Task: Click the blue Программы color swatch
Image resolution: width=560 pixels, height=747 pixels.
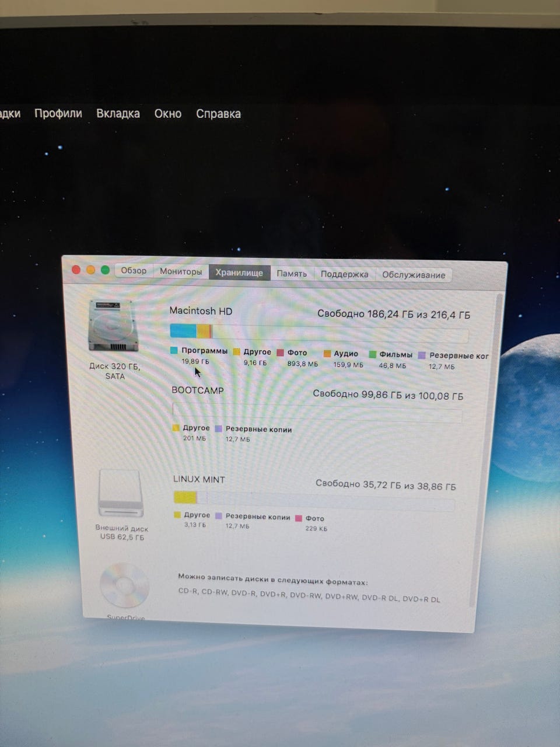Action: (174, 350)
